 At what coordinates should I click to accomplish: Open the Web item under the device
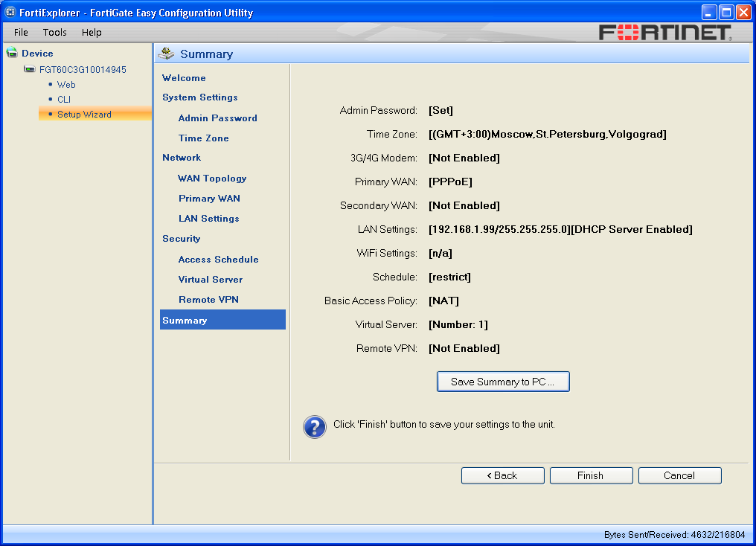tap(66, 84)
